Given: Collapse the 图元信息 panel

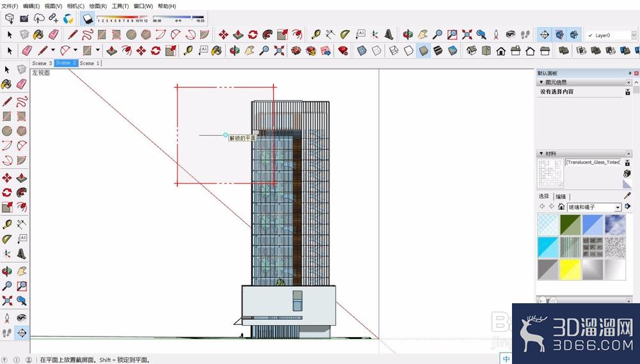Looking at the screenshot, I should (541, 82).
